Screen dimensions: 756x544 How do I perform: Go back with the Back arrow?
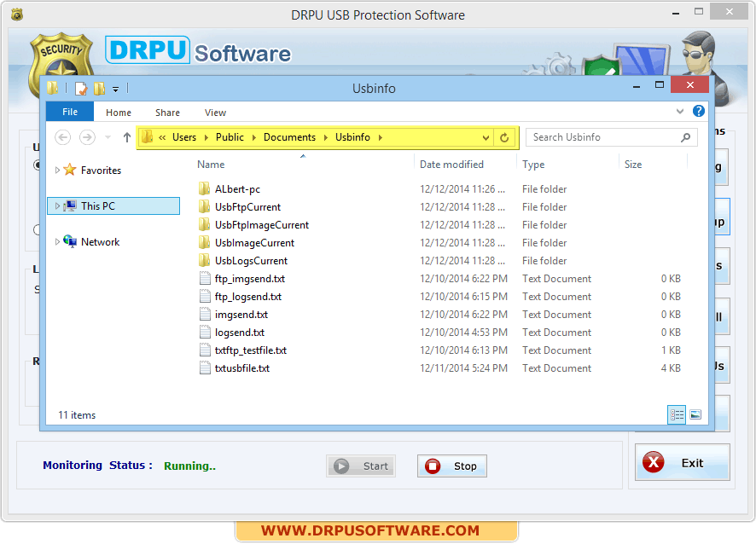pyautogui.click(x=62, y=137)
